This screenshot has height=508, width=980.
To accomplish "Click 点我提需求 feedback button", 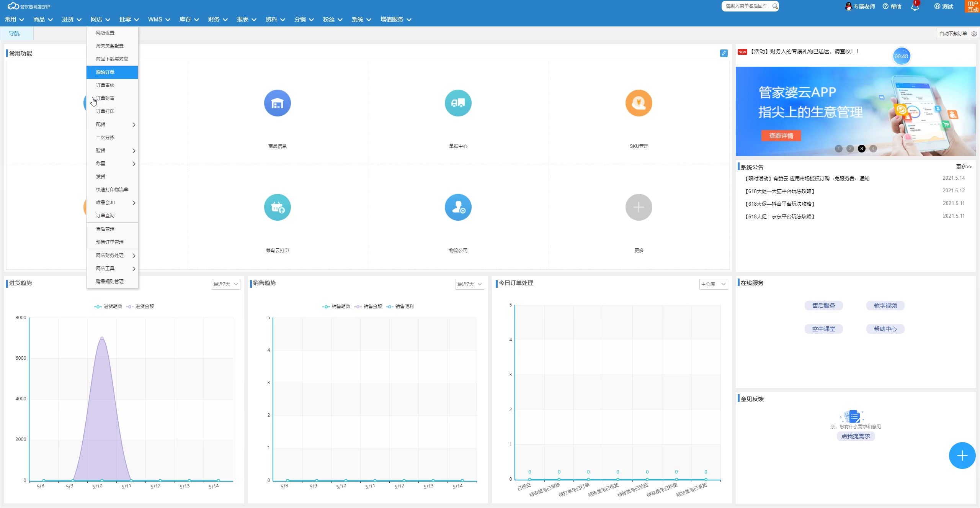I will pyautogui.click(x=856, y=436).
